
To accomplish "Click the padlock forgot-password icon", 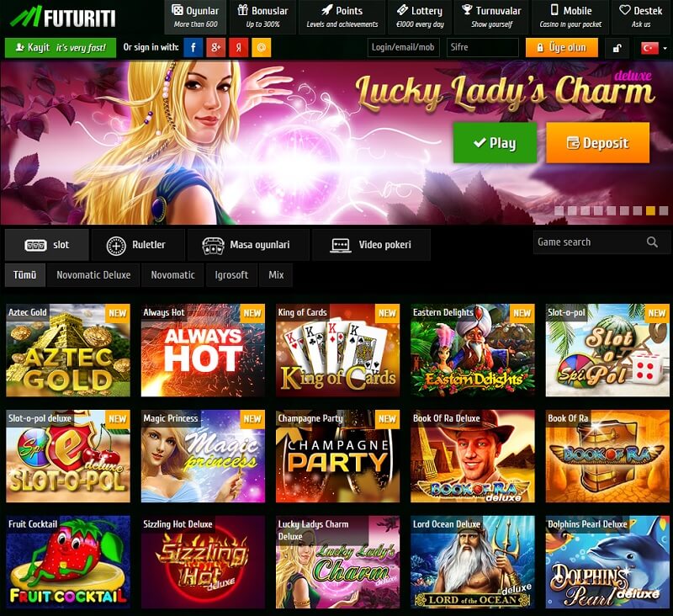I will tap(617, 48).
